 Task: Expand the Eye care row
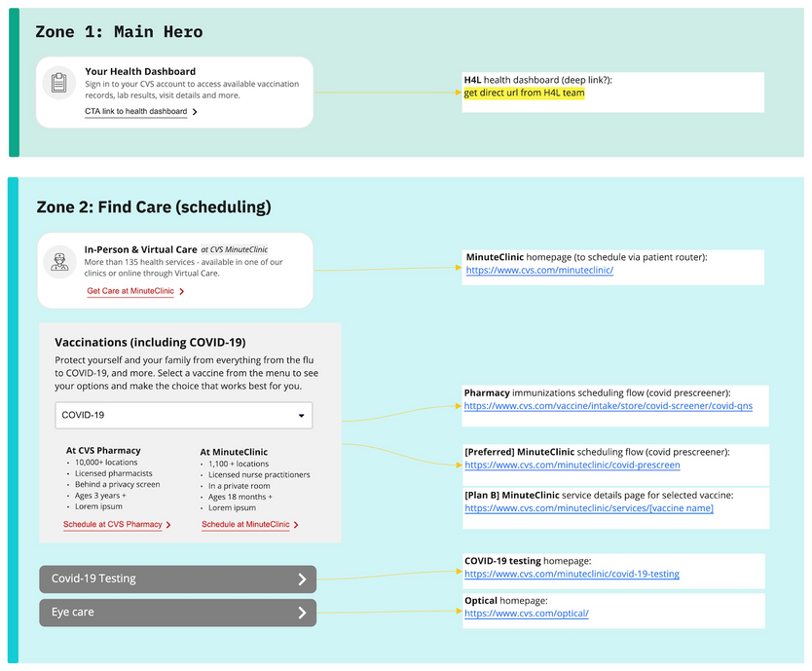pyautogui.click(x=177, y=613)
